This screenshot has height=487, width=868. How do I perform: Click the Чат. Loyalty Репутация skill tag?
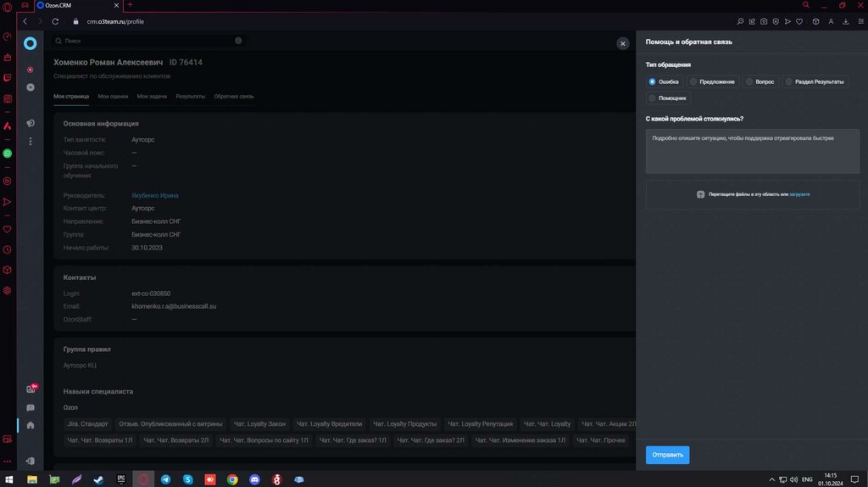[480, 424]
